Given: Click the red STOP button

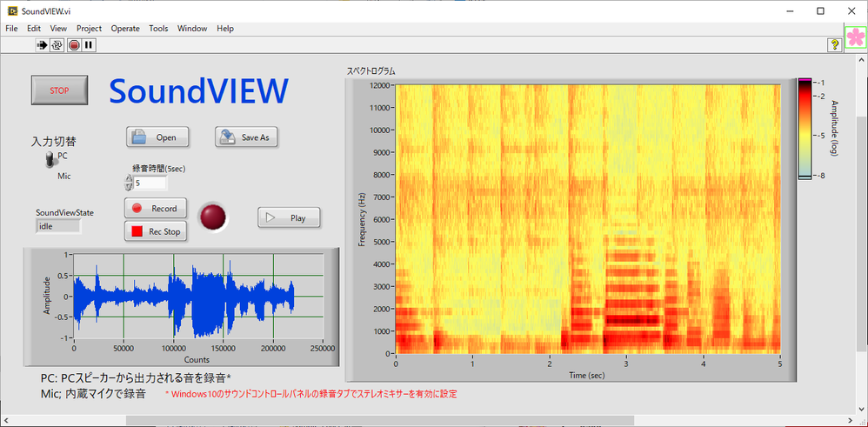Looking at the screenshot, I should pos(59,90).
